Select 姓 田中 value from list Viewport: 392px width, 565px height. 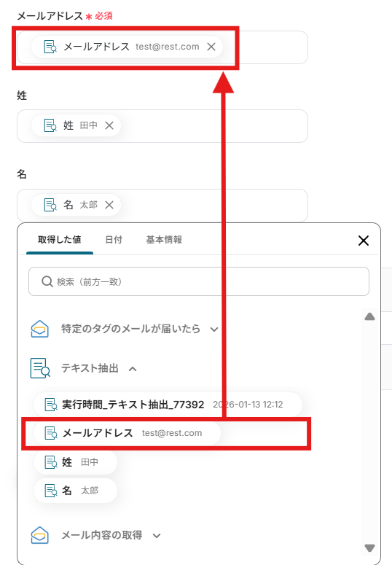click(75, 462)
